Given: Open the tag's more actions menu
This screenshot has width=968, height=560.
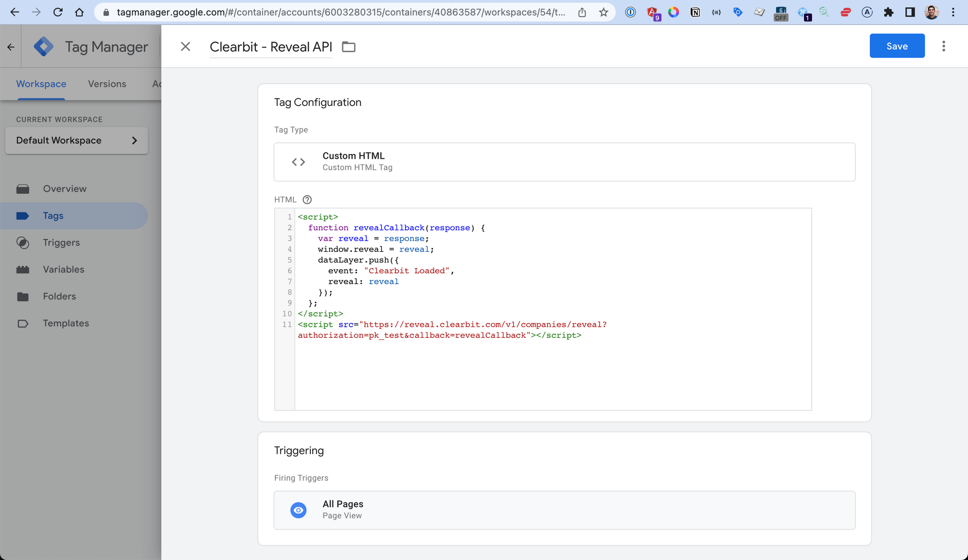Looking at the screenshot, I should [943, 46].
